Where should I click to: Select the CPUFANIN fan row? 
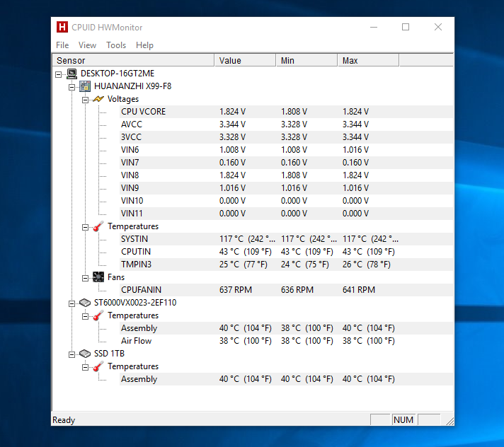click(x=286, y=290)
